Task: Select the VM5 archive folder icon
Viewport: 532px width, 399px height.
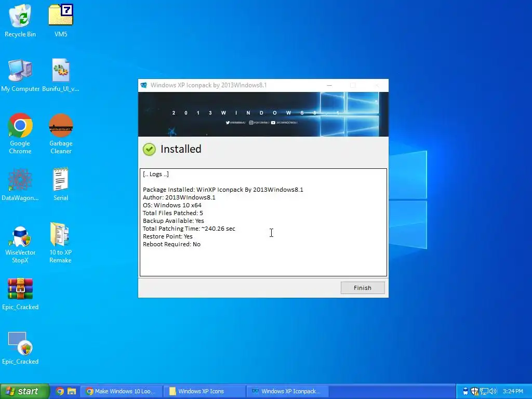Action: 61,20
